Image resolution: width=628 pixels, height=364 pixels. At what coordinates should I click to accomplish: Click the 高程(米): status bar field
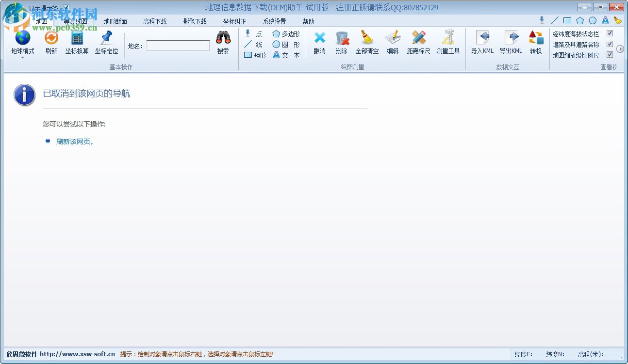coord(590,355)
